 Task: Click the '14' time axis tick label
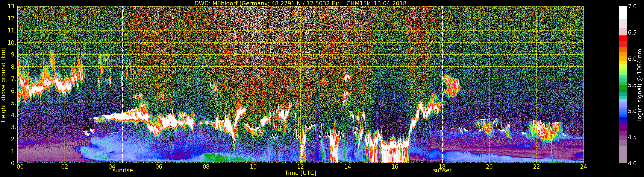(348, 167)
